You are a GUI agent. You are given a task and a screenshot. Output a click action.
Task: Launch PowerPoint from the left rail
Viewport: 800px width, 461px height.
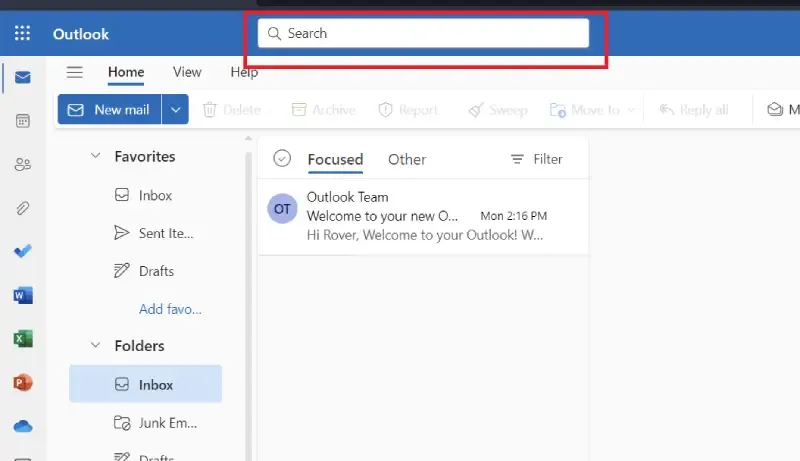point(23,382)
